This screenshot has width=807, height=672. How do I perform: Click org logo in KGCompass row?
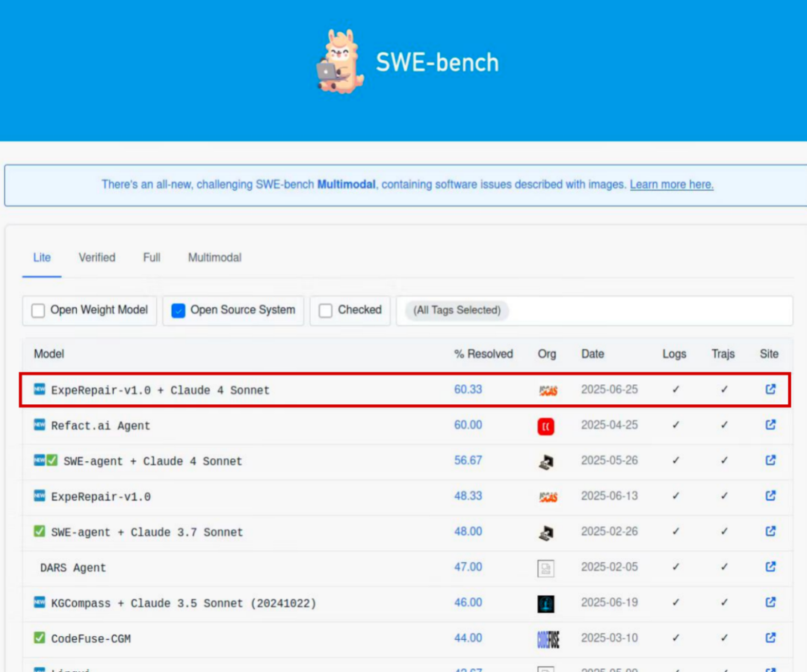(545, 603)
